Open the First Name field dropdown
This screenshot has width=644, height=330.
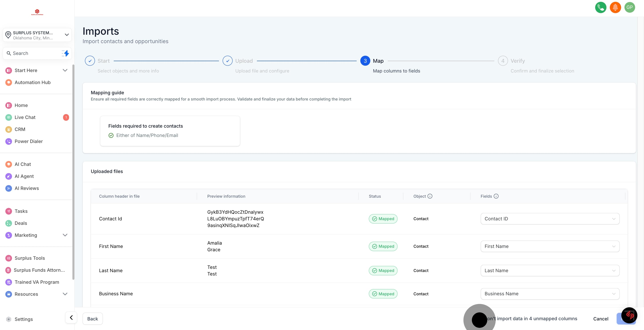(x=550, y=246)
